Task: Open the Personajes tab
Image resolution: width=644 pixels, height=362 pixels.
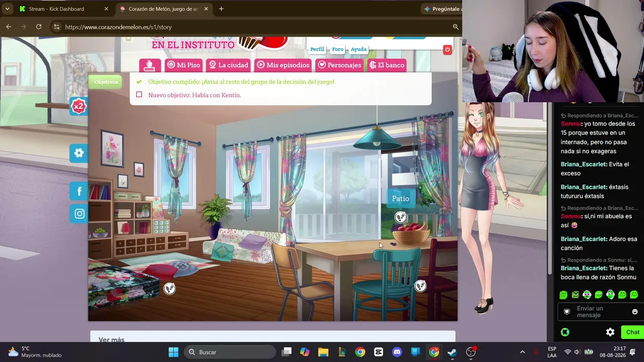Action: [x=339, y=65]
